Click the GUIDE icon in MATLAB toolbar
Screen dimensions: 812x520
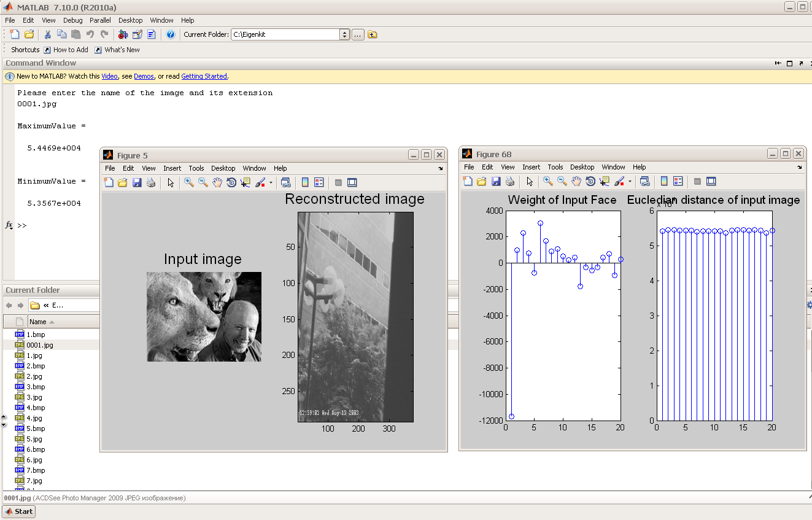click(x=137, y=34)
